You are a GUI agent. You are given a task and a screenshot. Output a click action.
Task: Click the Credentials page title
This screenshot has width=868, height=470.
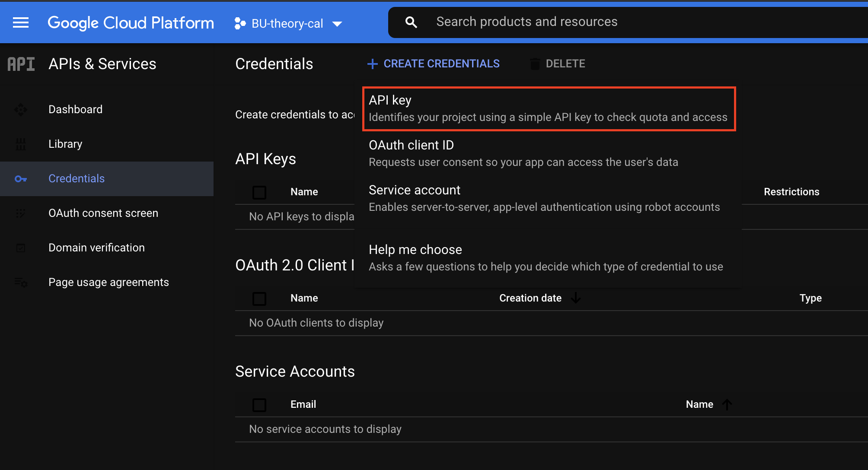[274, 64]
